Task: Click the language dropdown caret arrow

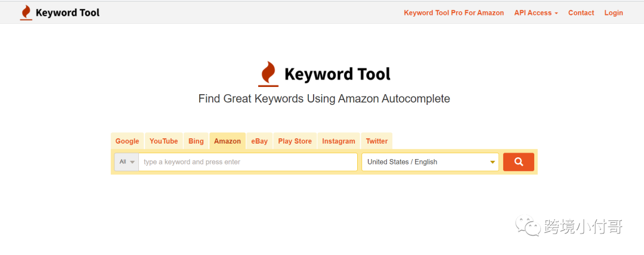Action: pos(493,162)
